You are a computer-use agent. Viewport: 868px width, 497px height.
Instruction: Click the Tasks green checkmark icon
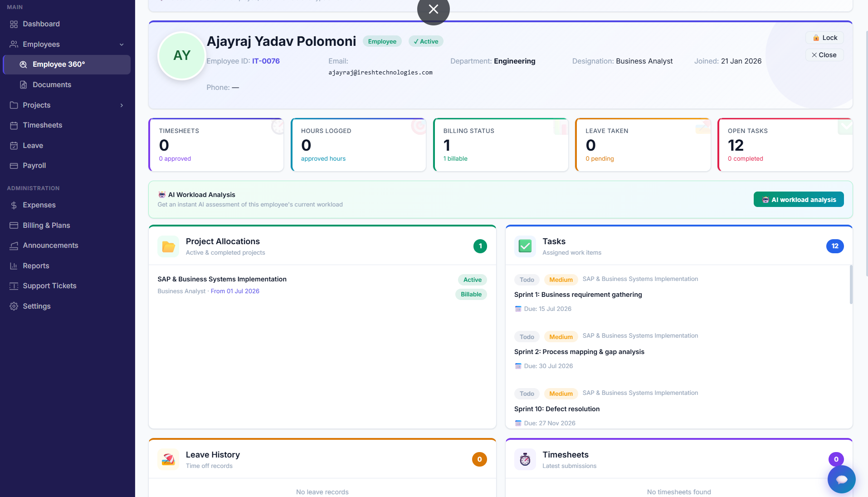pyautogui.click(x=525, y=246)
